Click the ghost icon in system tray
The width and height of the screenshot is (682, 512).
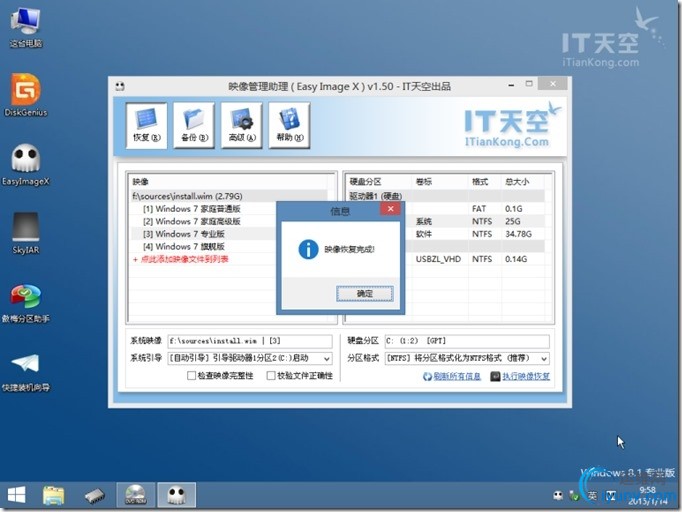tap(558, 496)
